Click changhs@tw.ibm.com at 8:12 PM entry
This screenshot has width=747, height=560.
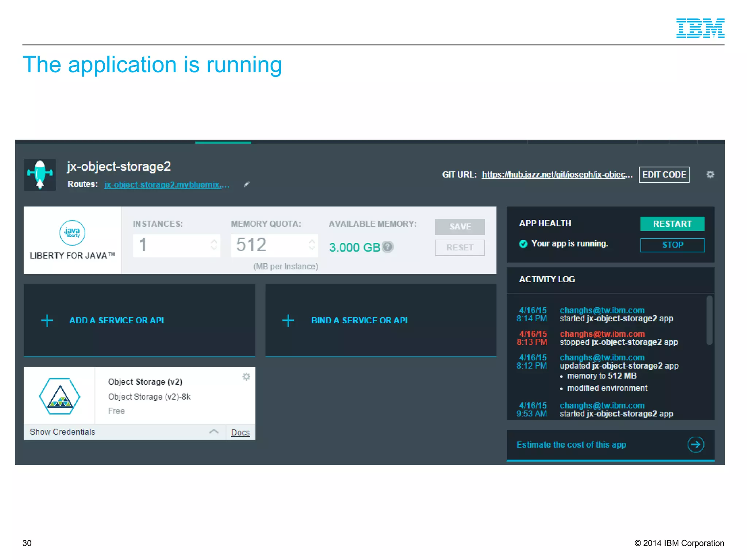[x=602, y=358]
